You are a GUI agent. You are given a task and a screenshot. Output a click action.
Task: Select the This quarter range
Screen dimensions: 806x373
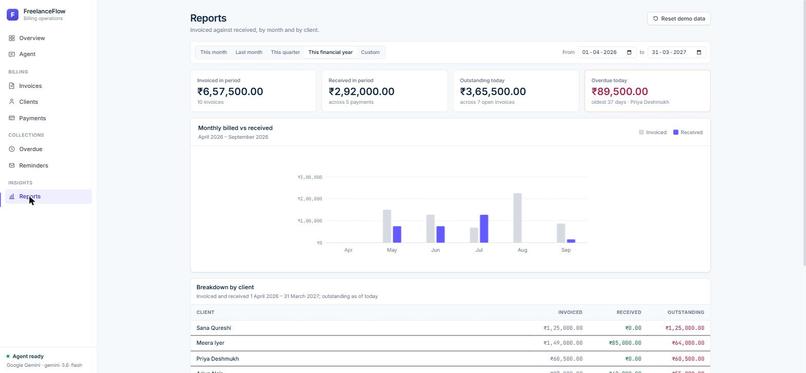(x=285, y=52)
